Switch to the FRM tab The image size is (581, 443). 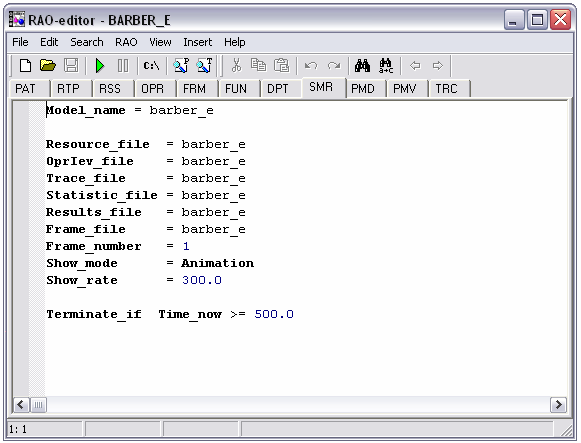(x=197, y=89)
